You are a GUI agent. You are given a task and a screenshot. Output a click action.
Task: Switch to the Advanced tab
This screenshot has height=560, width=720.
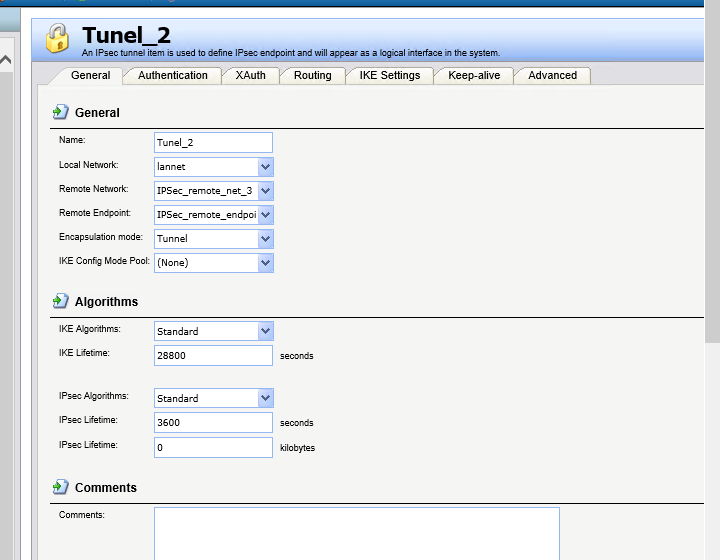coord(552,75)
